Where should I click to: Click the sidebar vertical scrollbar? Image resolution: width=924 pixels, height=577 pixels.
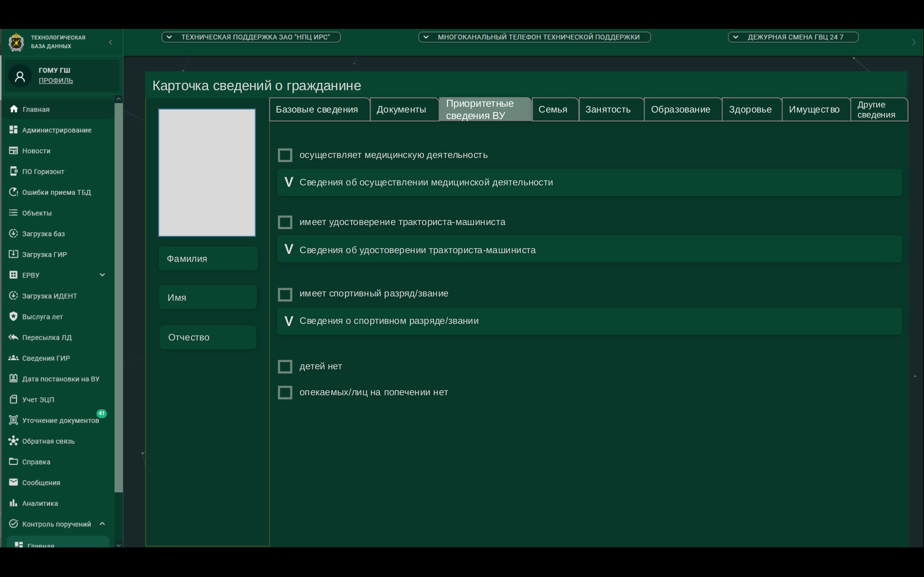119,298
